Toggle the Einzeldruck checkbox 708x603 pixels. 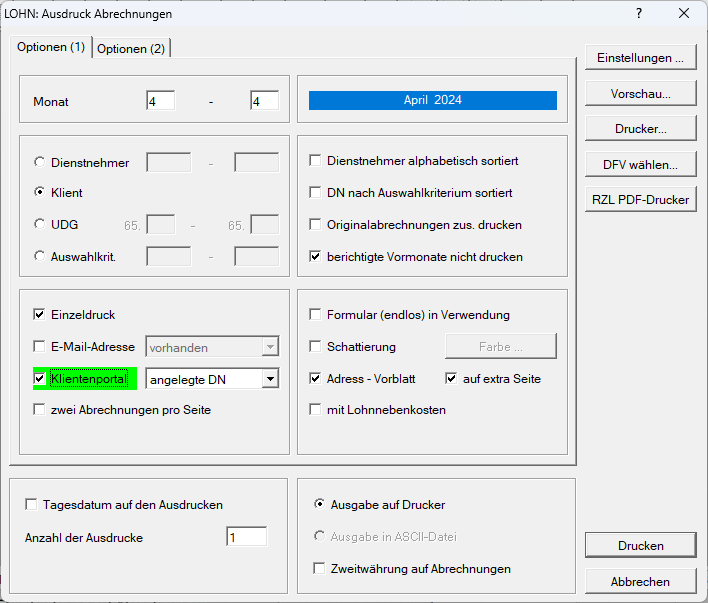[x=40, y=315]
